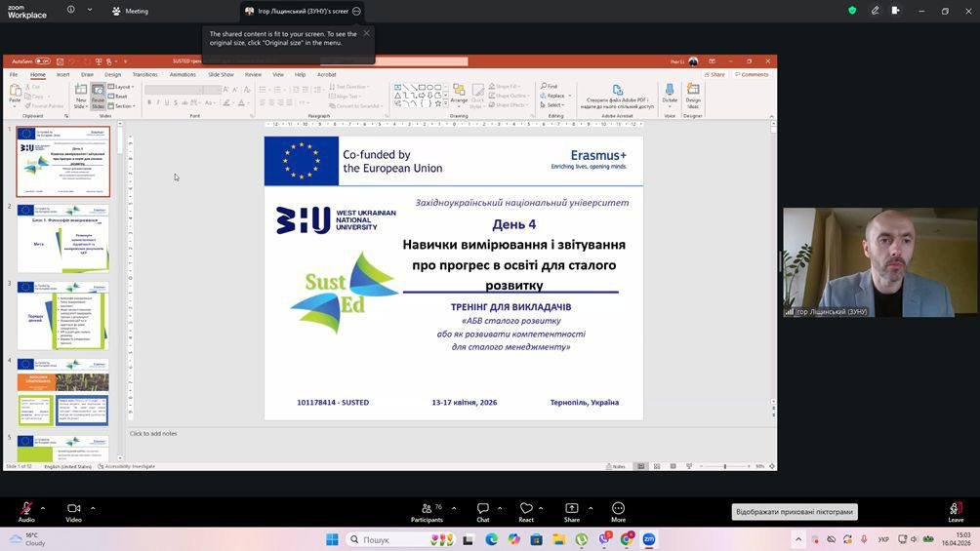Click the React heart icon
Image resolution: width=980 pixels, height=551 pixels.
[x=526, y=508]
